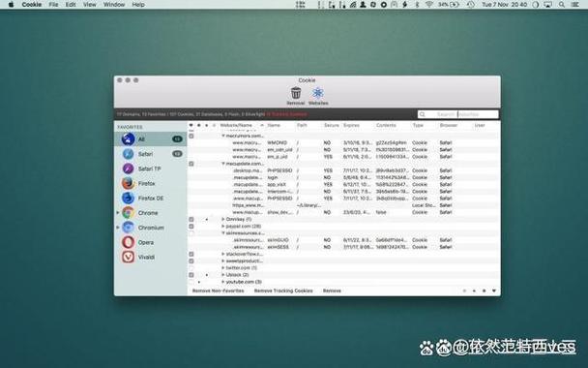
Task: Open the Window menu
Action: click(114, 5)
